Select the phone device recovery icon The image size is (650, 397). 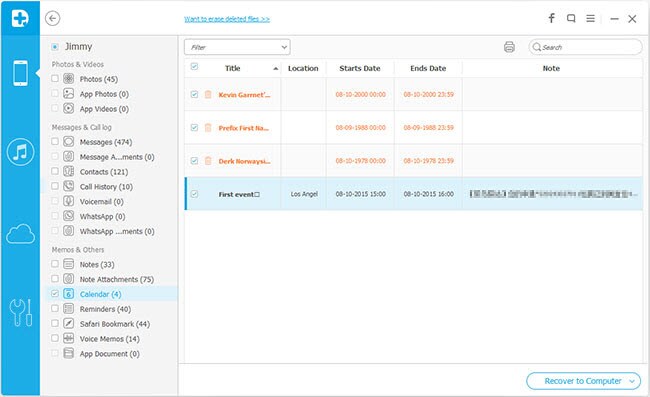click(x=20, y=73)
